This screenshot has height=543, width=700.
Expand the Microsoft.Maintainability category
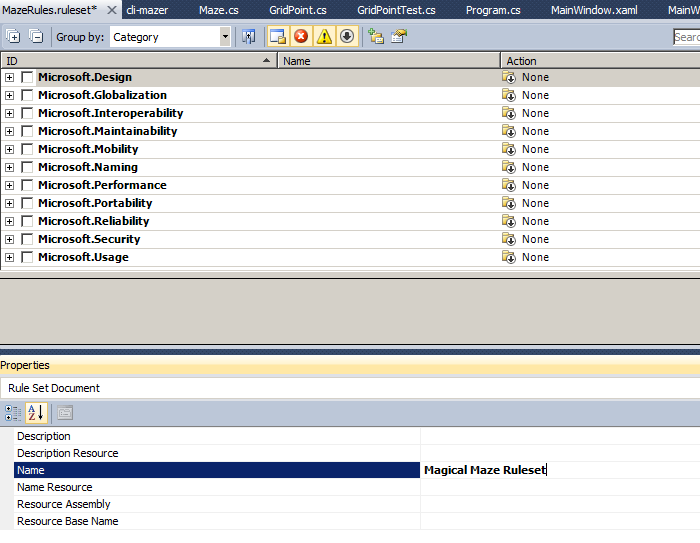point(9,132)
